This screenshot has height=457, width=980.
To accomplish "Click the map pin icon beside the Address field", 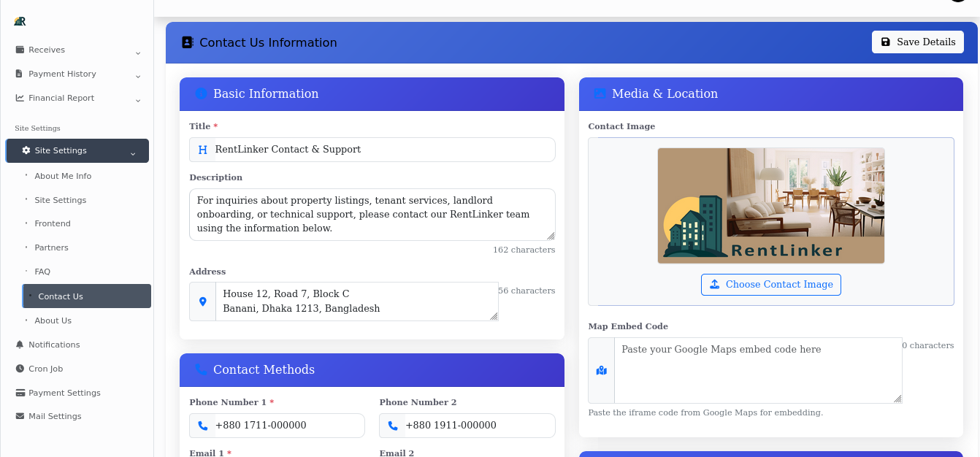I will click(202, 301).
